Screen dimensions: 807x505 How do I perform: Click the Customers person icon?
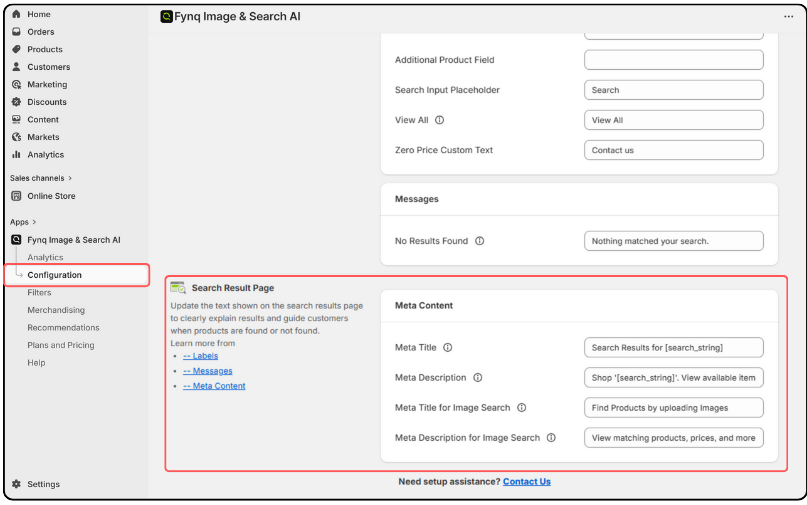tap(16, 66)
